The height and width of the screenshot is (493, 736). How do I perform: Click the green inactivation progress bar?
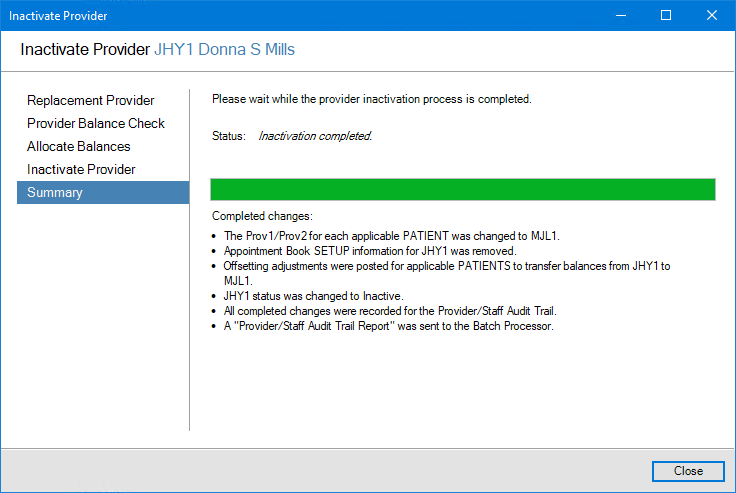click(463, 190)
